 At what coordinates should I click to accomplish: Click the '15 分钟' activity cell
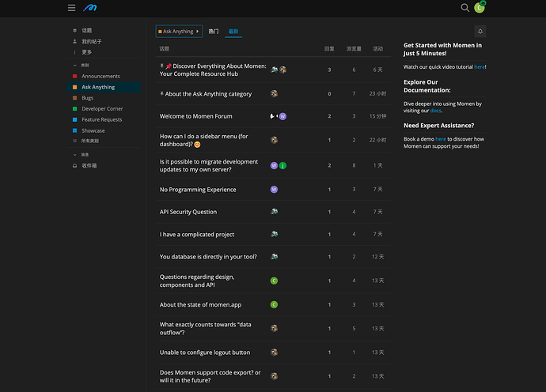(377, 116)
